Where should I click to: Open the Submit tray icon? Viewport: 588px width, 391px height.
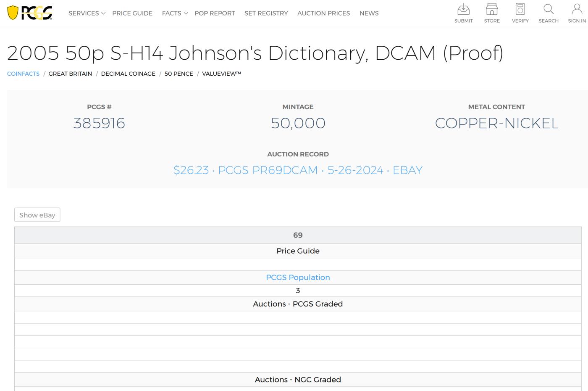point(463,9)
